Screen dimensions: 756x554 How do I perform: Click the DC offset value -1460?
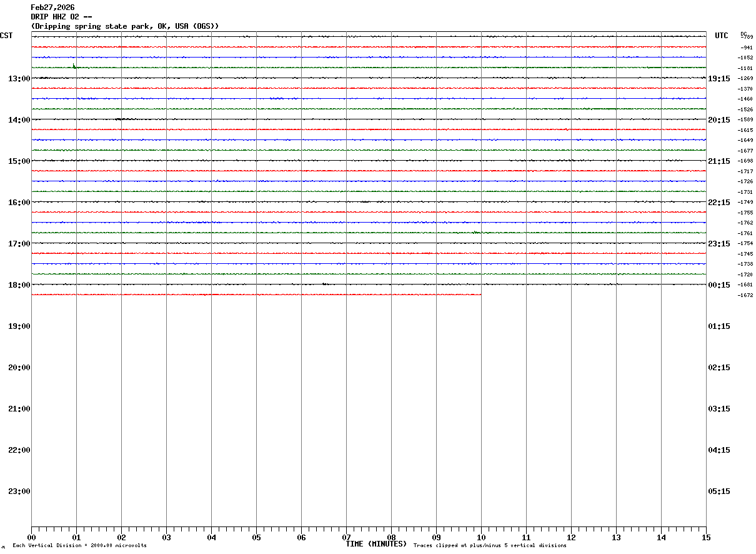point(745,99)
